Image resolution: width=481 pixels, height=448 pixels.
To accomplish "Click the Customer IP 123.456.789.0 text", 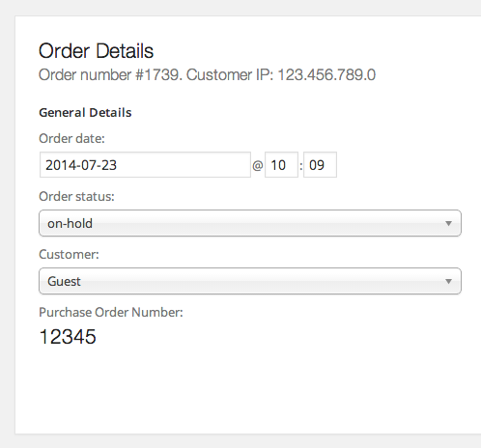I will tap(281, 75).
